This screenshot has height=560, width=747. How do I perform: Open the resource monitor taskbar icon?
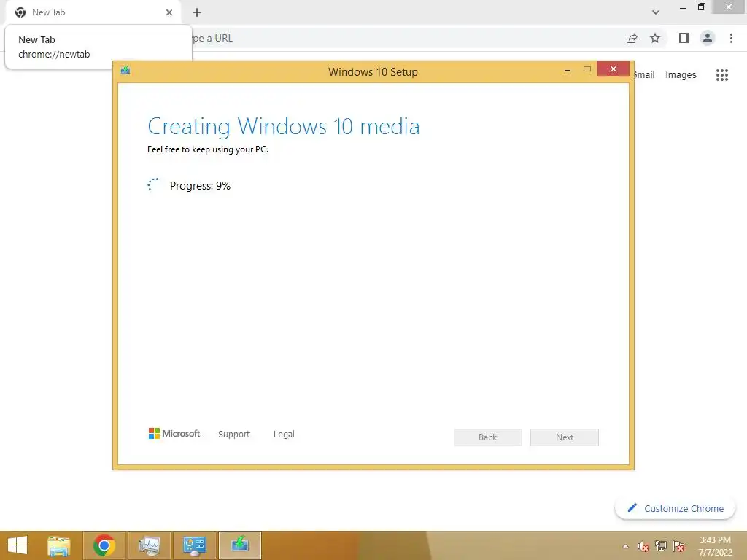point(149,545)
